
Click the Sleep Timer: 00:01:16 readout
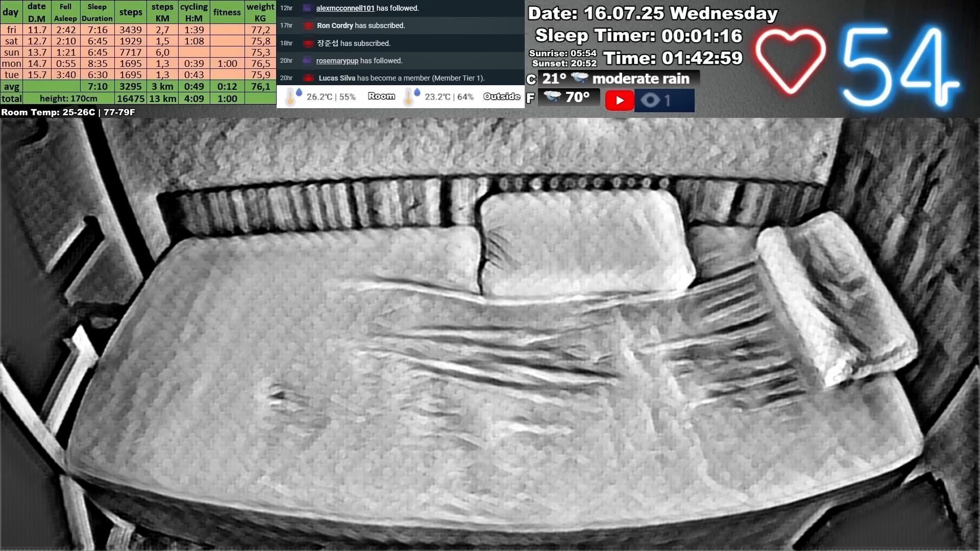pyautogui.click(x=639, y=36)
